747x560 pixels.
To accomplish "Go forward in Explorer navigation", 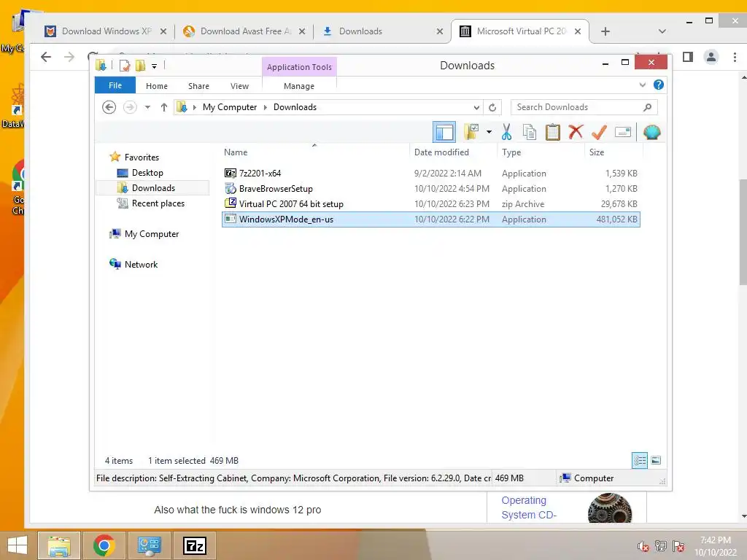I will [130, 107].
